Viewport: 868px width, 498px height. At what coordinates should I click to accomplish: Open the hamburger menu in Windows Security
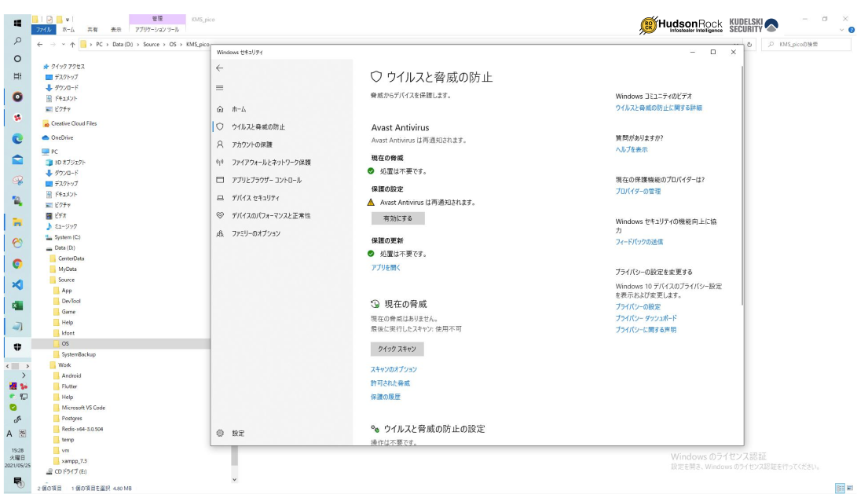click(x=220, y=87)
